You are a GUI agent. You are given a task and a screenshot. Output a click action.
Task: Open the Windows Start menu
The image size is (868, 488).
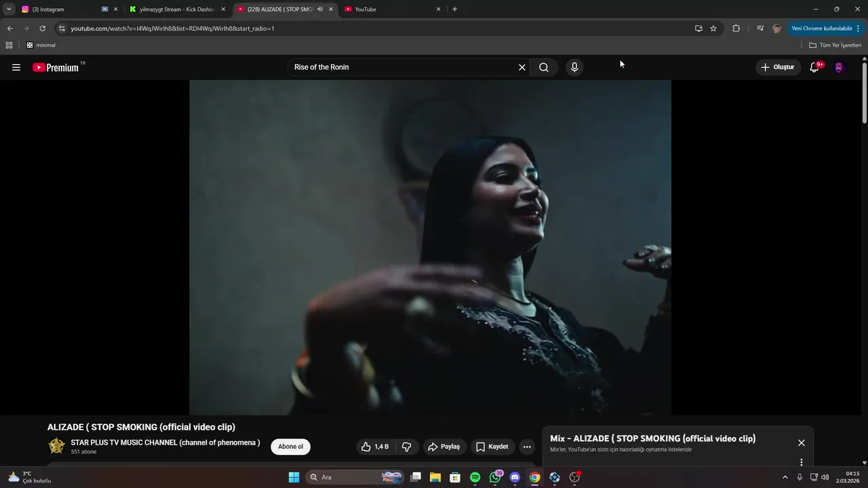[294, 477]
